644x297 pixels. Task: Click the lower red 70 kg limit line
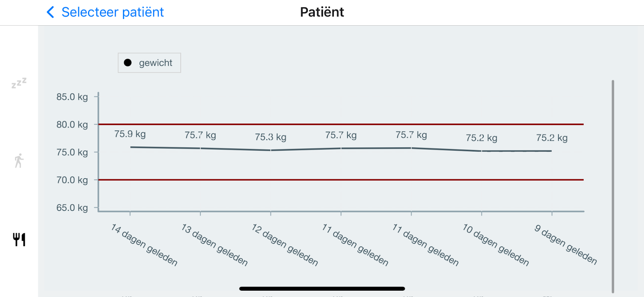click(340, 180)
